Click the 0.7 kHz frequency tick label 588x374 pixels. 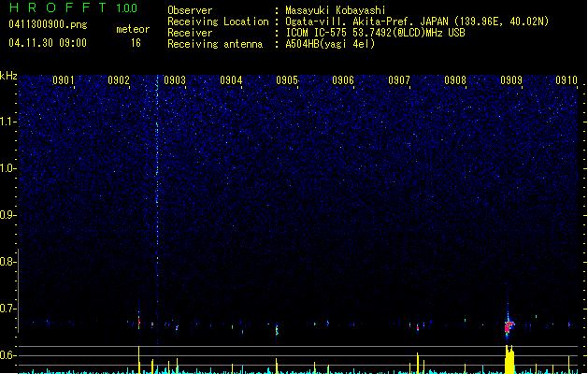8,309
